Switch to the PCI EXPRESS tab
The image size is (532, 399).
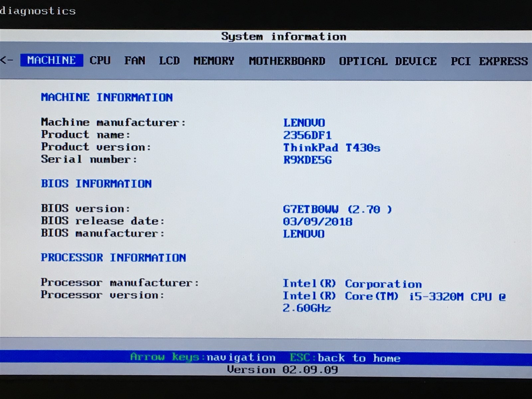pos(489,61)
